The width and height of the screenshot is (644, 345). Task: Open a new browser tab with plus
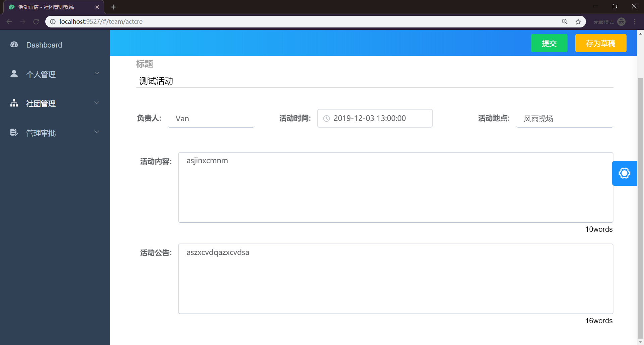pyautogui.click(x=113, y=7)
